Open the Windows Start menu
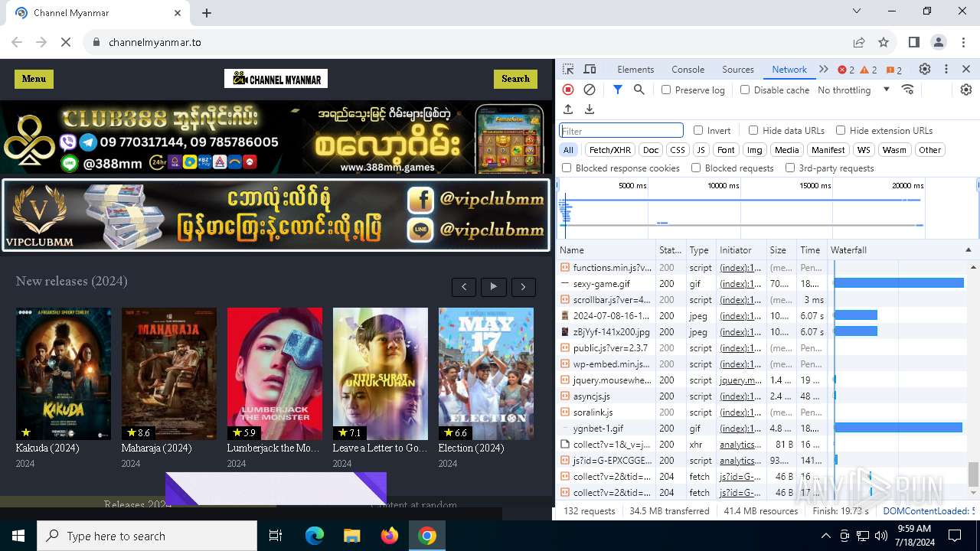Image resolution: width=980 pixels, height=551 pixels. 18,536
